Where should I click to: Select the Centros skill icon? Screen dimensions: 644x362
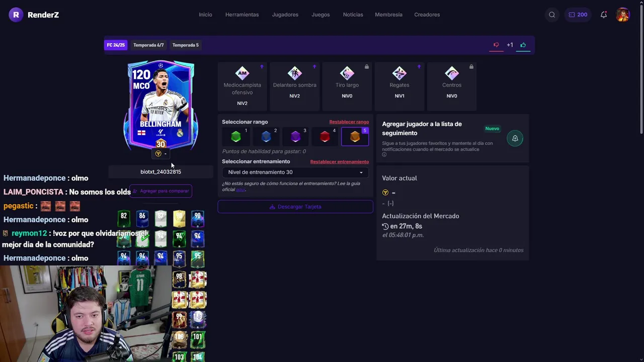[x=451, y=73]
